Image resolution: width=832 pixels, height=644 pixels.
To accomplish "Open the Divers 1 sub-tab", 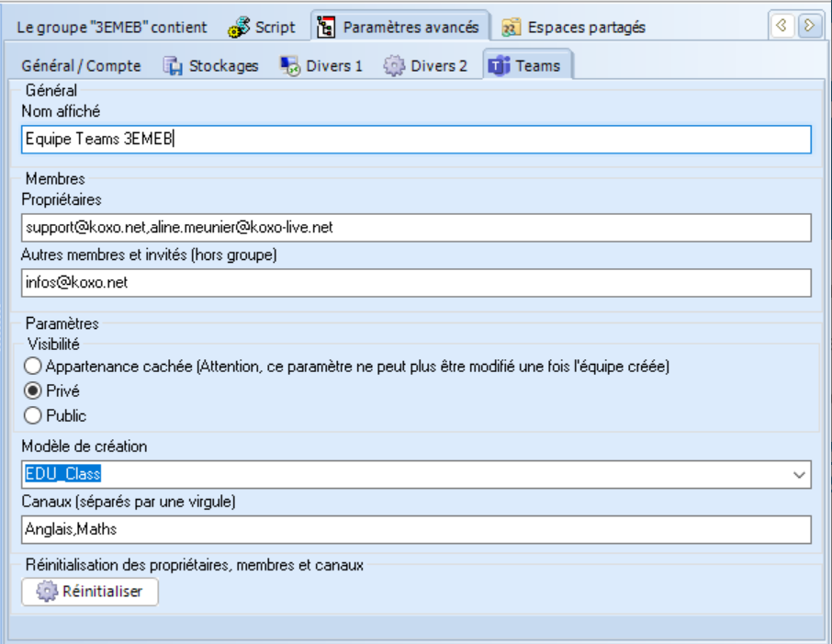I will coord(321,66).
